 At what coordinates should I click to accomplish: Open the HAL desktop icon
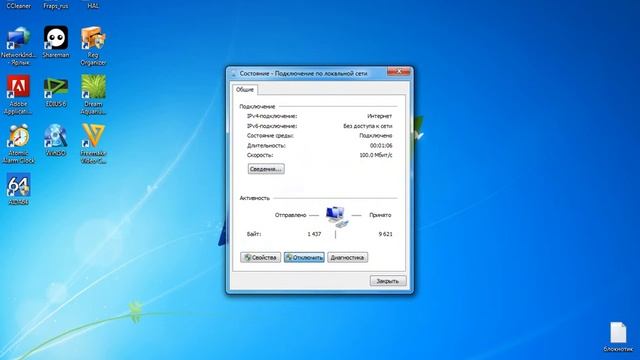93,5
